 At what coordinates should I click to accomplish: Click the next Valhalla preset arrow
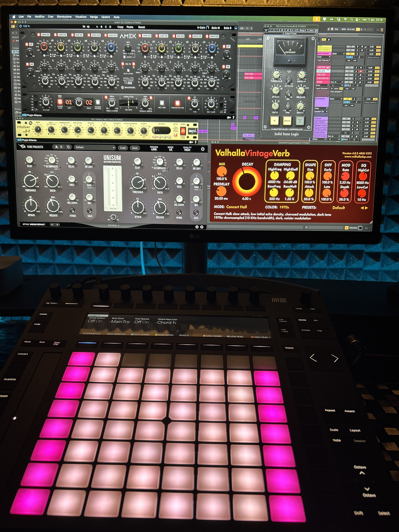[367, 208]
